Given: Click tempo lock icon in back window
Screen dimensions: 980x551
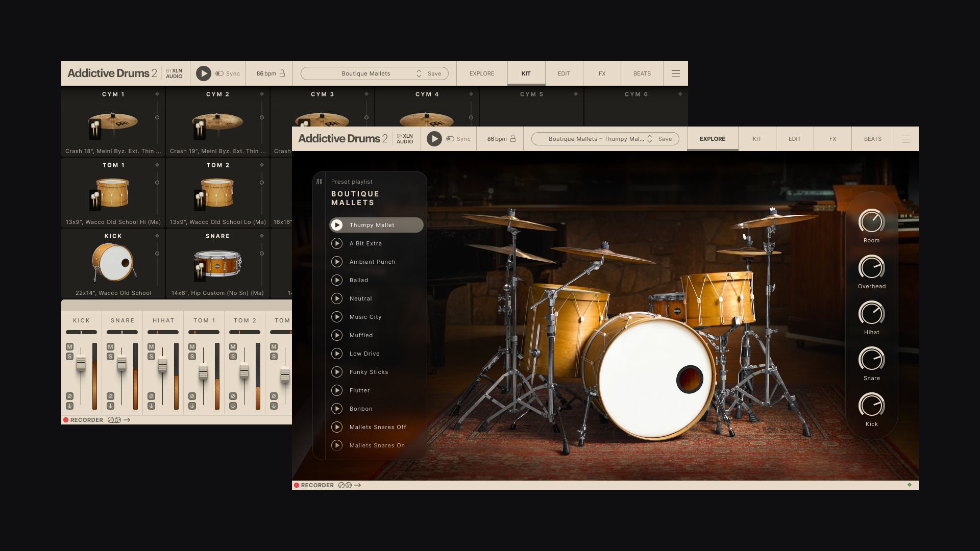Looking at the screenshot, I should [x=282, y=73].
